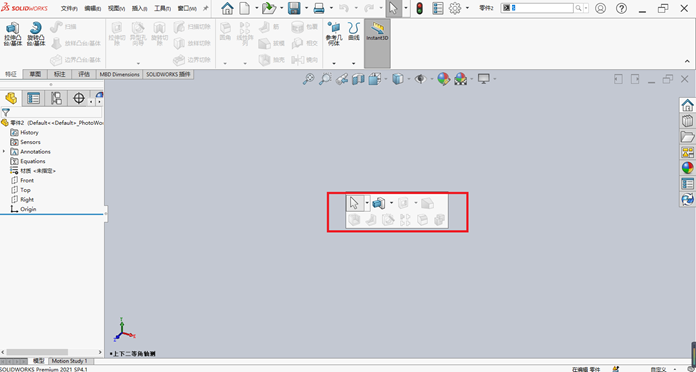The width and height of the screenshot is (696, 372).
Task: Switch to the 草图 (Sketch) tab
Action: point(35,75)
